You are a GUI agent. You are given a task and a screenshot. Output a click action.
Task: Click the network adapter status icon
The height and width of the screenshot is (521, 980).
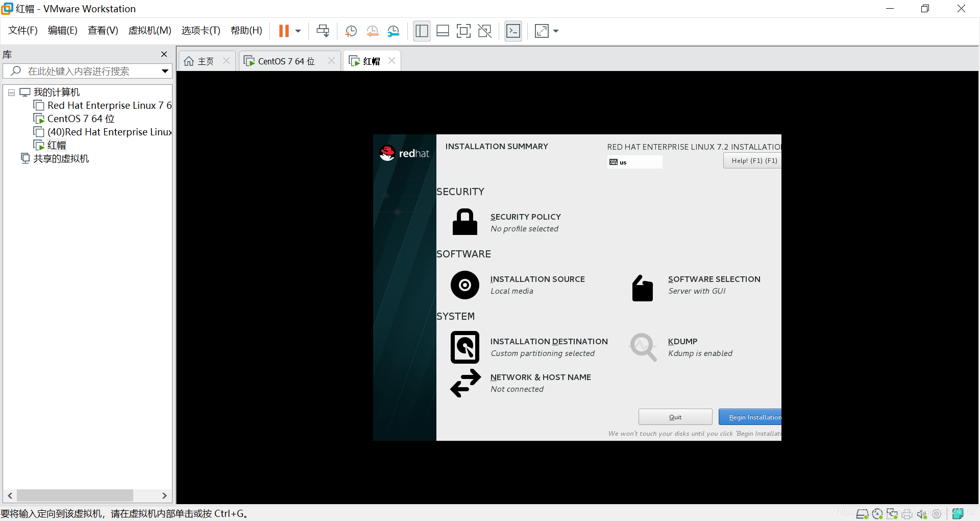[x=892, y=514]
